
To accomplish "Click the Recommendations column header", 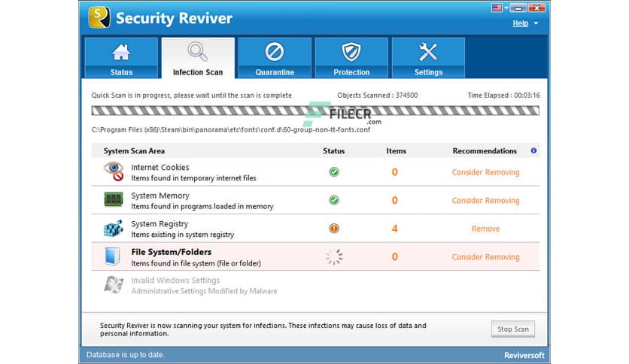I will [485, 150].
